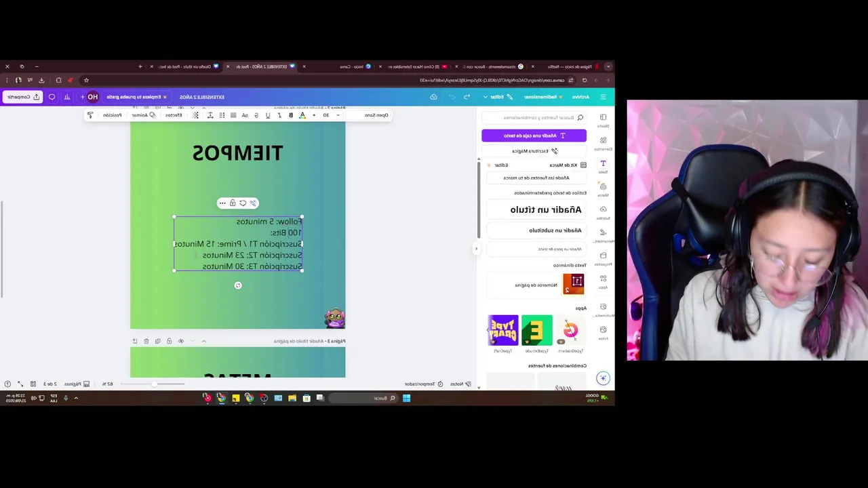This screenshot has width=868, height=488.
Task: Switch to the Inicio - Canva browser tab
Action: click(x=355, y=66)
